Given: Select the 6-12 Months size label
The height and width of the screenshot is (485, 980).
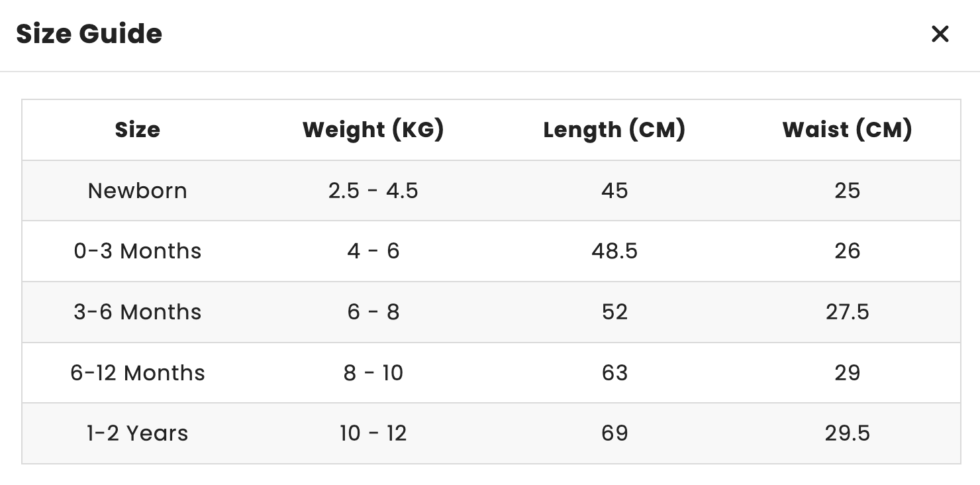Looking at the screenshot, I should tap(138, 373).
